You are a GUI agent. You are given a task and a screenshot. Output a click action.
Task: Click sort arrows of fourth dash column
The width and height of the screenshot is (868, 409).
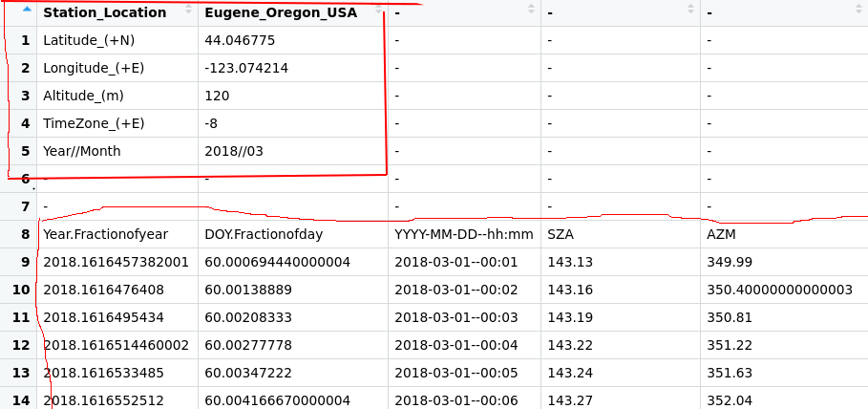click(690, 9)
